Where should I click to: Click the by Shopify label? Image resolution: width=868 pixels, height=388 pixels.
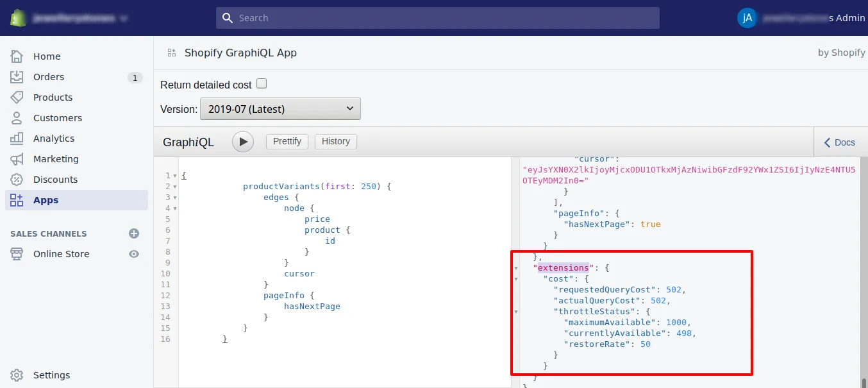point(842,53)
